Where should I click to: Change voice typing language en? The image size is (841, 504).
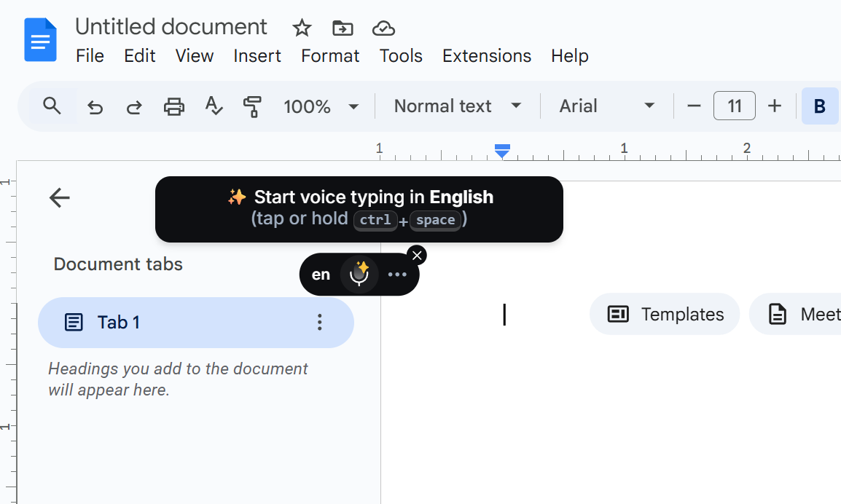tap(321, 275)
